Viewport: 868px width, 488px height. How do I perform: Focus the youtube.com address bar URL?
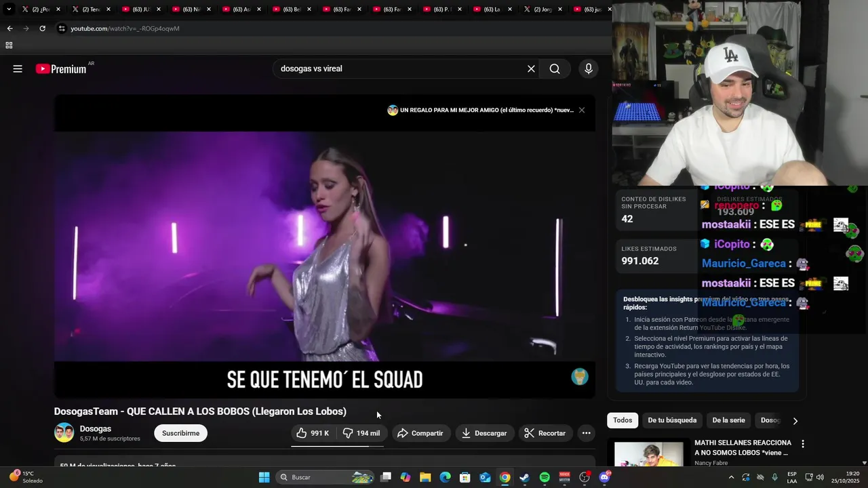125,28
